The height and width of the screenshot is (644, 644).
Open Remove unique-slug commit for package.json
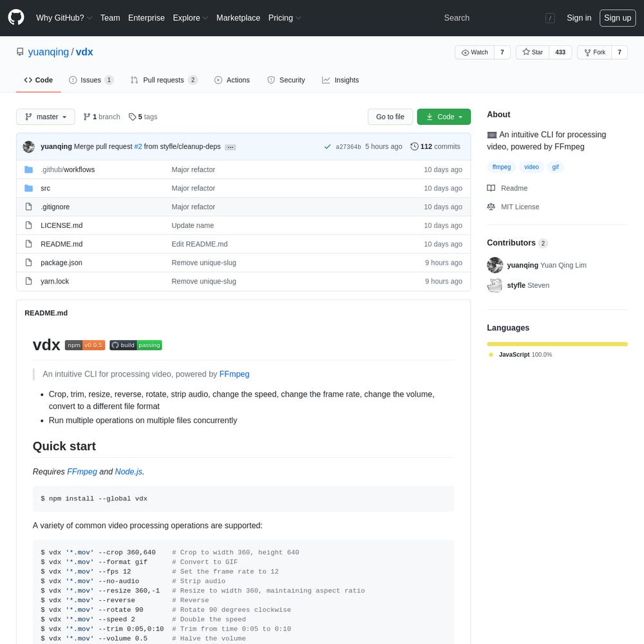pyautogui.click(x=204, y=263)
